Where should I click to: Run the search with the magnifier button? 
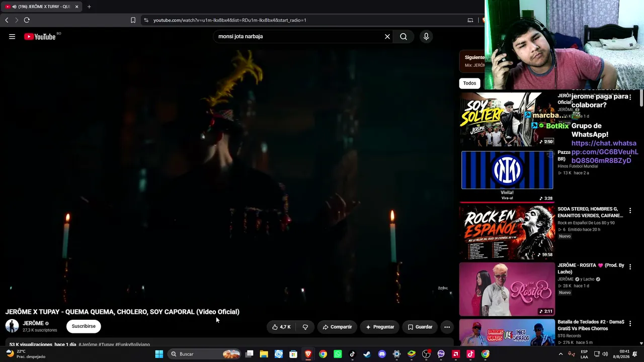404,37
